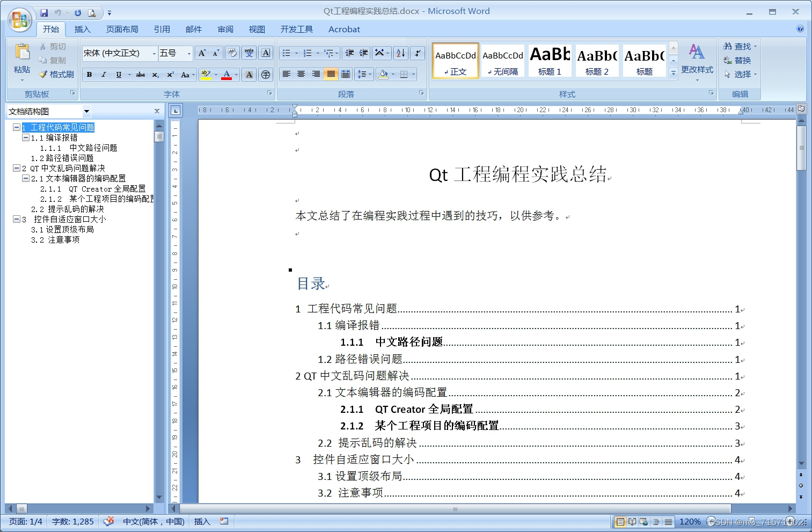Open the Asian Layout icon in paragraph group

(382, 53)
